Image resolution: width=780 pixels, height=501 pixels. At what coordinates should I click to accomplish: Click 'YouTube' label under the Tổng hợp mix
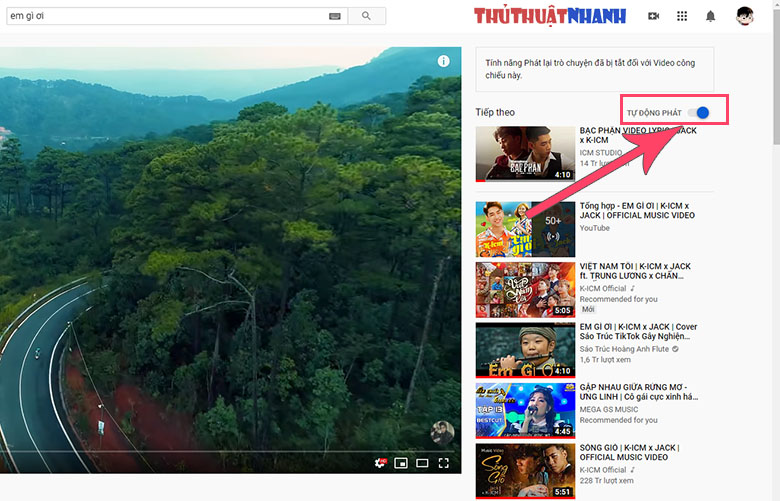click(x=594, y=228)
